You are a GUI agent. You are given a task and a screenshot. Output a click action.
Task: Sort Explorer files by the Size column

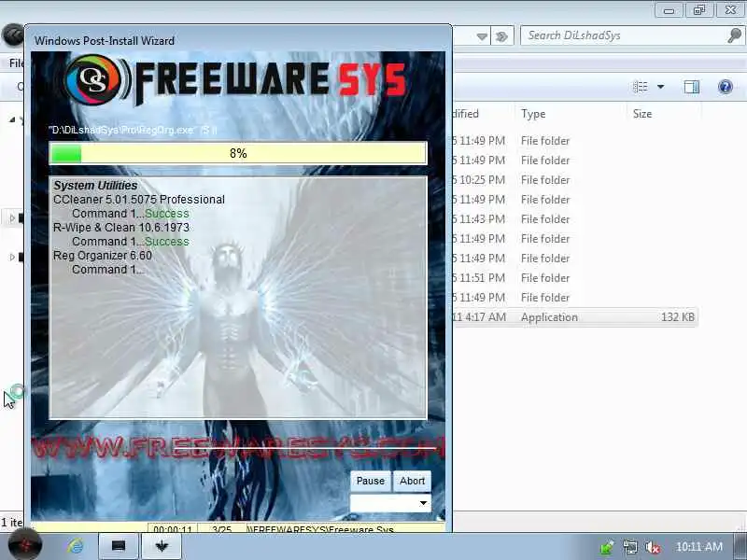click(x=642, y=114)
